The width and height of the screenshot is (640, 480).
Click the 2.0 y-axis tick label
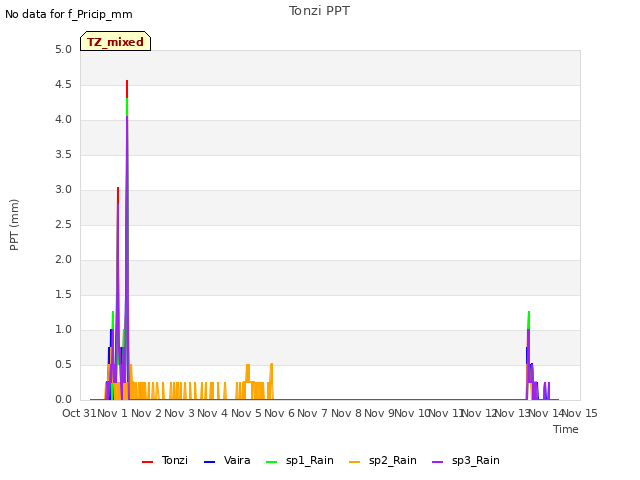pyautogui.click(x=63, y=260)
